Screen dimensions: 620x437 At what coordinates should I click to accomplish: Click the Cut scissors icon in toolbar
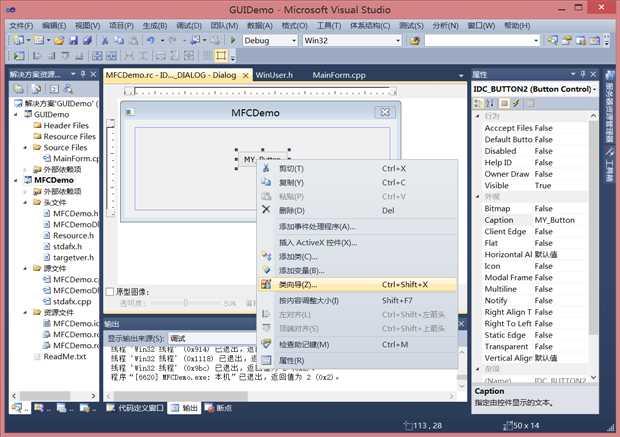point(105,40)
